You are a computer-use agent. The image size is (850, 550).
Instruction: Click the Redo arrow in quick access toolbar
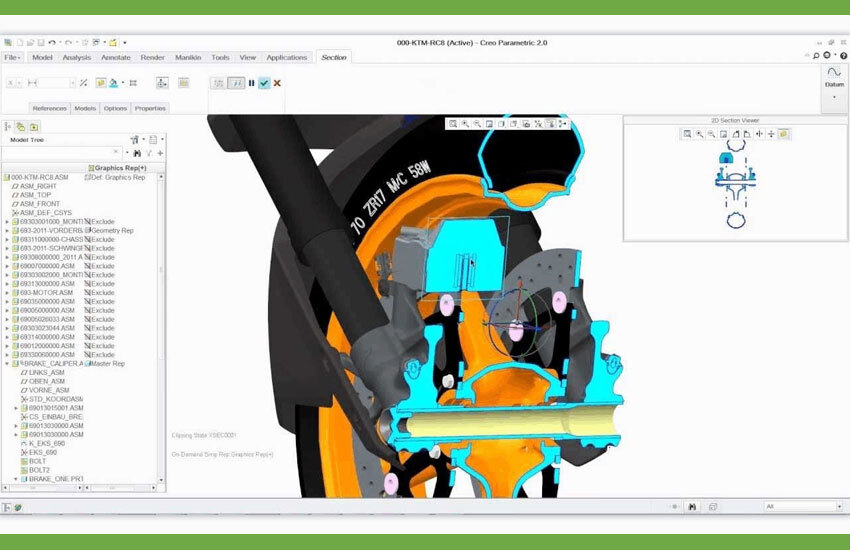click(x=68, y=42)
